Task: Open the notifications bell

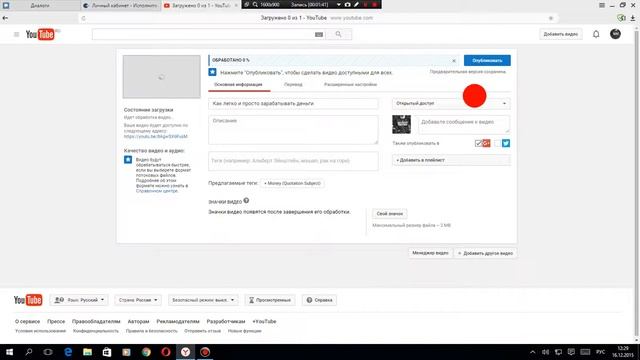Action: (x=596, y=34)
